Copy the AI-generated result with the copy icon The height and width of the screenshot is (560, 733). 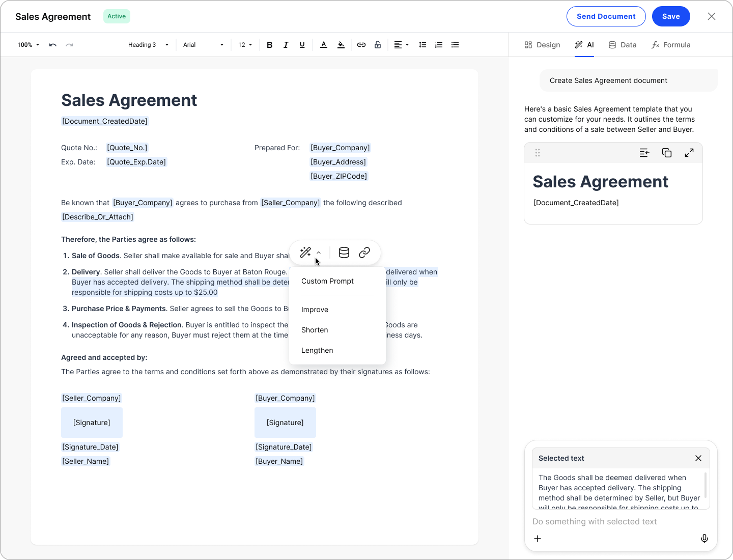coord(667,153)
